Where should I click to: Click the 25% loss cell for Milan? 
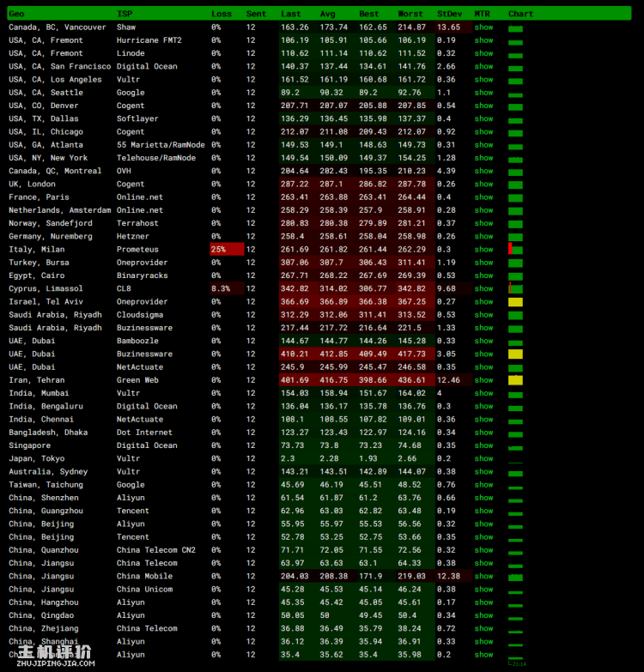(x=227, y=250)
